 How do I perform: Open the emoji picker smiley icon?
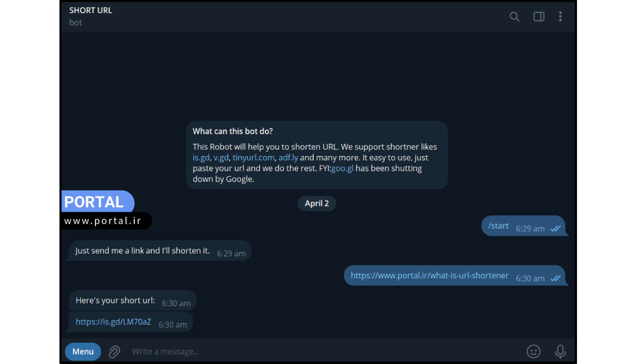[533, 351]
